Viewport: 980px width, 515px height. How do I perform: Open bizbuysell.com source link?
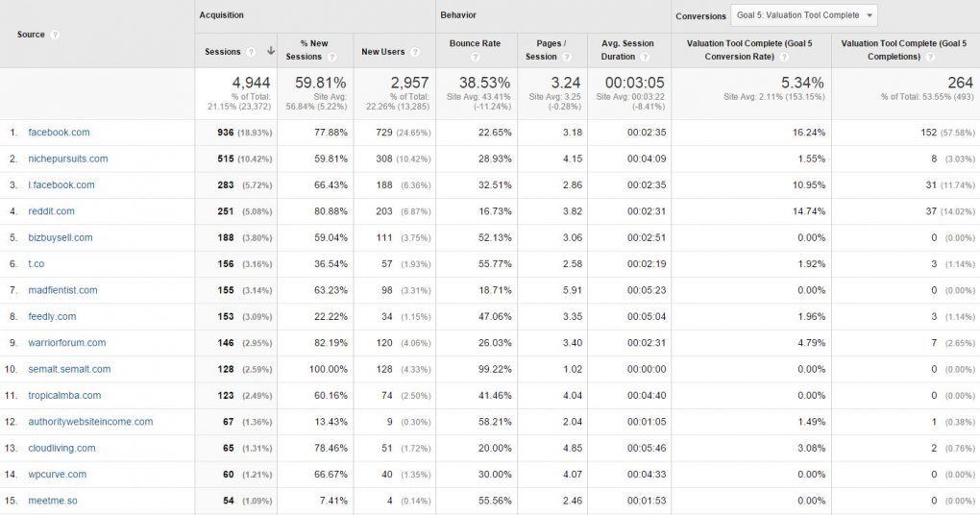pos(60,237)
